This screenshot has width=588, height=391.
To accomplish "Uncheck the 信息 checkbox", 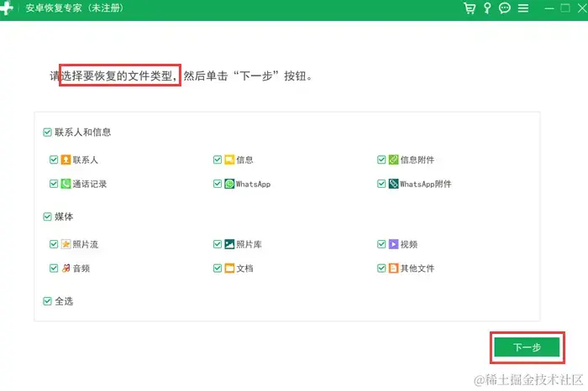I will 218,160.
